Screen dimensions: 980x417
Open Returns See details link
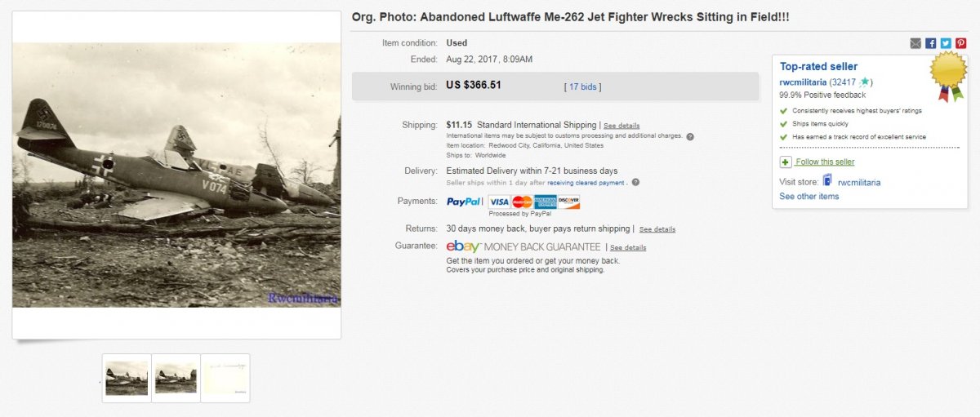click(x=657, y=229)
